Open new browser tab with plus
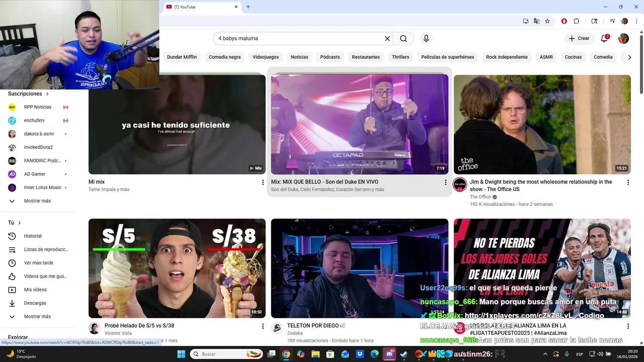The width and height of the screenshot is (644, 362). [248, 7]
